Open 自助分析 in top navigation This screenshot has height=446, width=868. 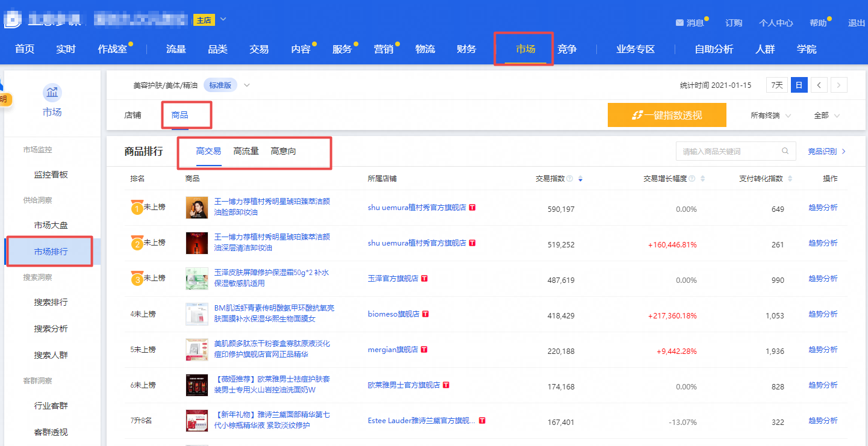(714, 49)
